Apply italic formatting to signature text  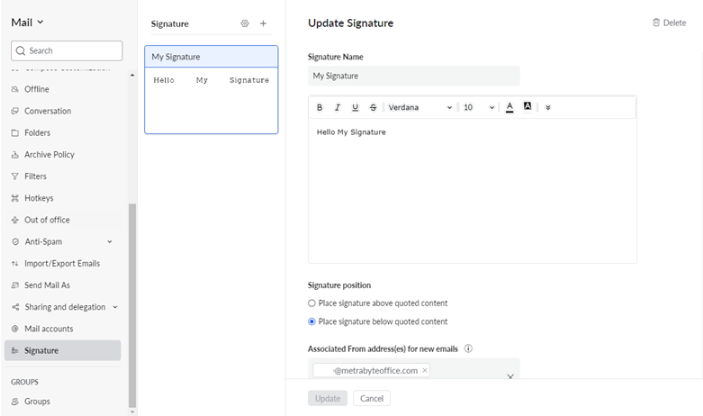point(338,107)
